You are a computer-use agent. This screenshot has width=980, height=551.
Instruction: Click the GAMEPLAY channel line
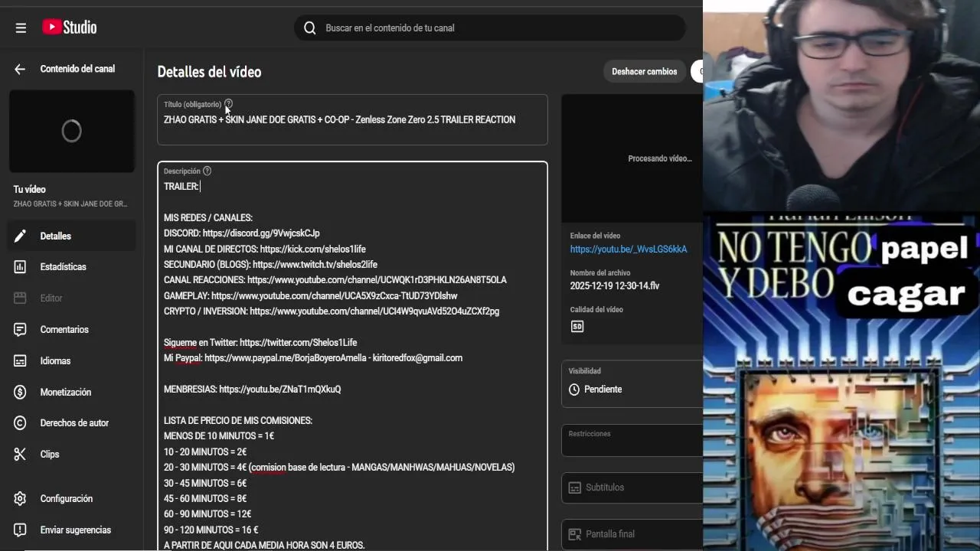[311, 296]
